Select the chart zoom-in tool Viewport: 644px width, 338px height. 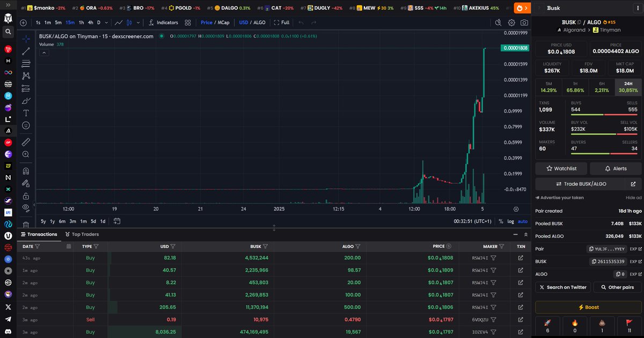[26, 154]
